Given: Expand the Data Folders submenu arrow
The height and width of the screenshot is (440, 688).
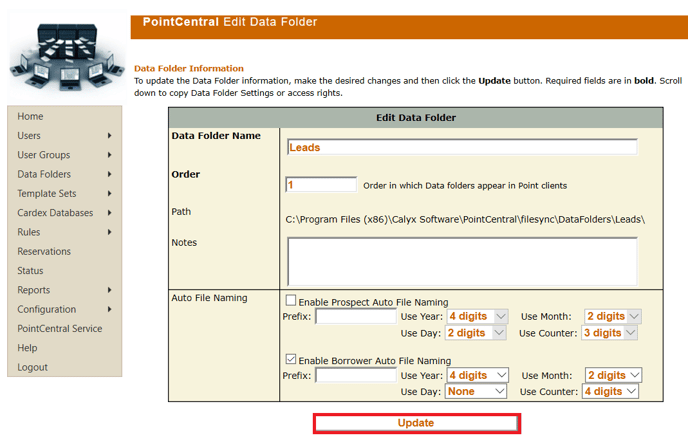Looking at the screenshot, I should pos(109,174).
